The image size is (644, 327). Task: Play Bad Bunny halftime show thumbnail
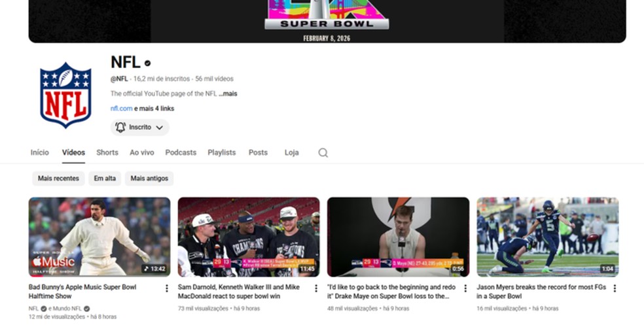(99, 237)
